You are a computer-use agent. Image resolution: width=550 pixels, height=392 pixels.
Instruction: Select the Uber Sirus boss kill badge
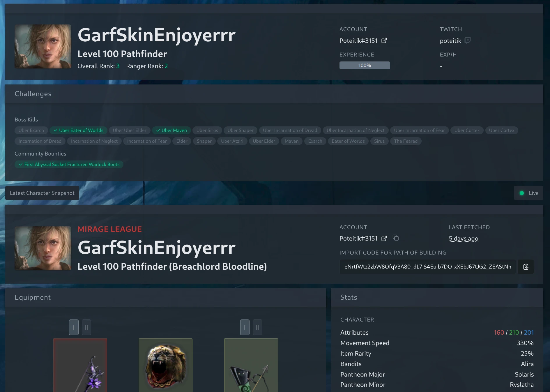point(207,130)
